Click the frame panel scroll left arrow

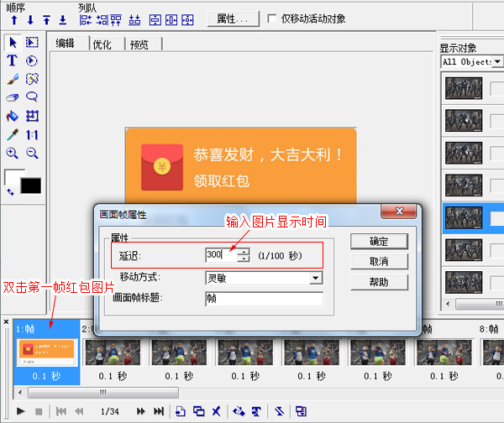click(20, 392)
